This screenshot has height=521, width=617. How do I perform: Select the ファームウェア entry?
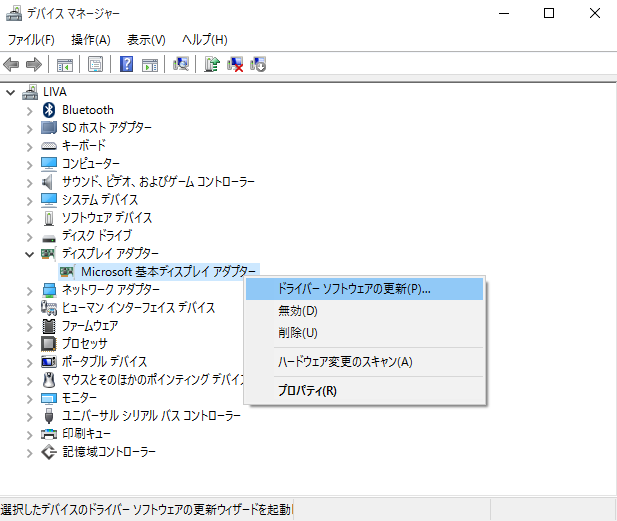click(90, 325)
